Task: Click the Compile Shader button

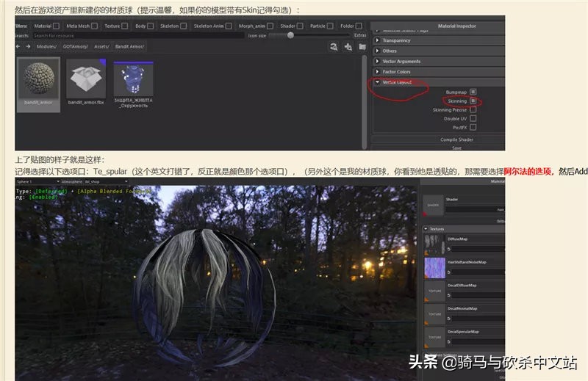Action: pyautogui.click(x=456, y=139)
